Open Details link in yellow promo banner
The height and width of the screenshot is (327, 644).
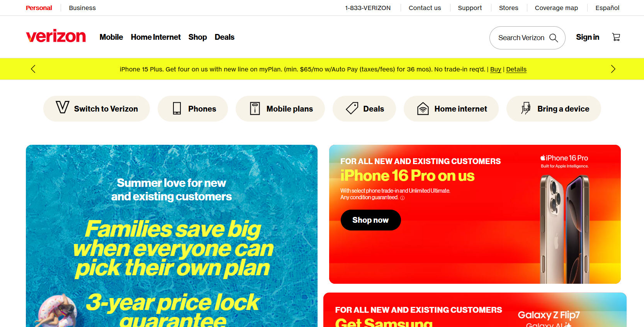(x=516, y=69)
